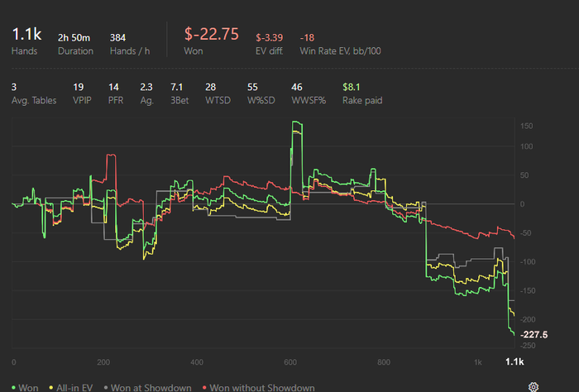579x392 pixels.
Task: Toggle the Won line legend
Action: pyautogui.click(x=25, y=388)
